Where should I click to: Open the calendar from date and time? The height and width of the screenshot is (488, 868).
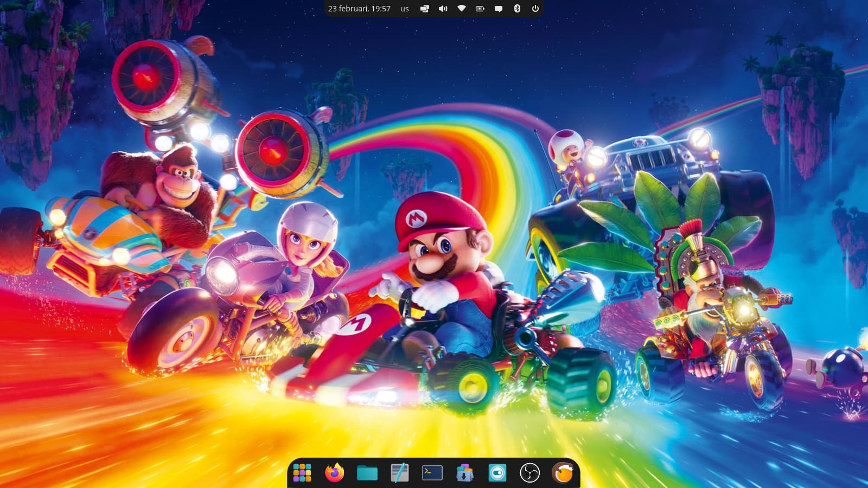[359, 9]
